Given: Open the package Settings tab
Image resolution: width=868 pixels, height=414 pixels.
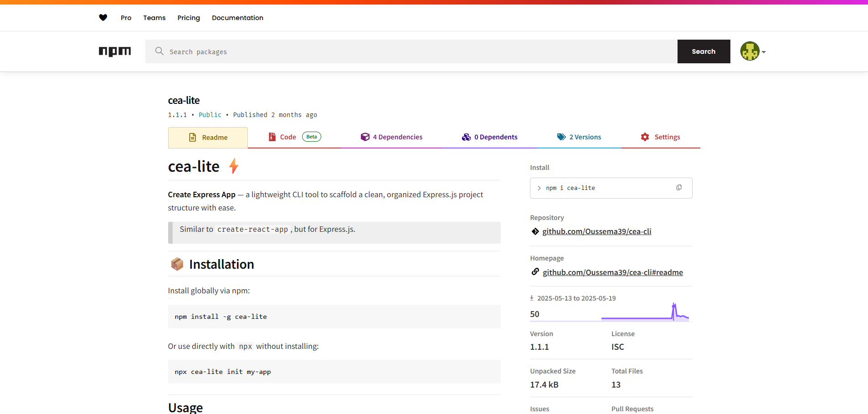Looking at the screenshot, I should coord(660,137).
